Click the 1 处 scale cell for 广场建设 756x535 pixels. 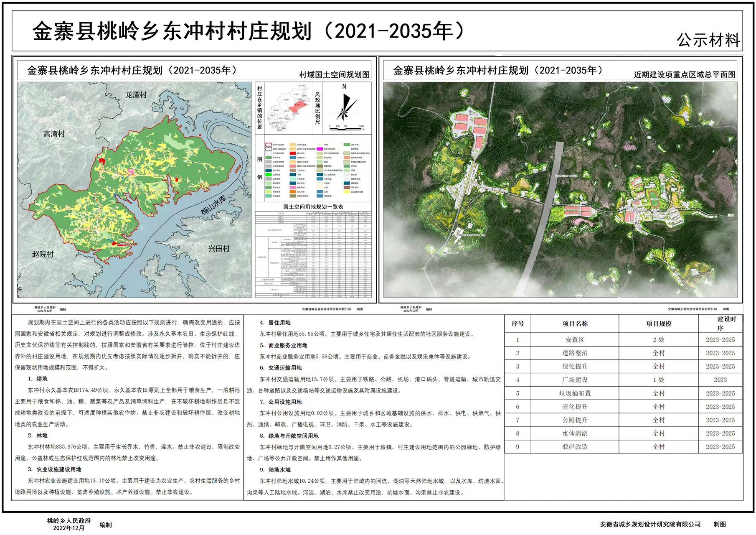point(659,380)
